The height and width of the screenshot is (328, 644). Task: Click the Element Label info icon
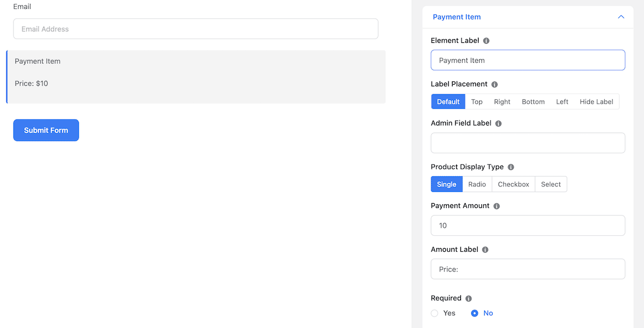486,41
